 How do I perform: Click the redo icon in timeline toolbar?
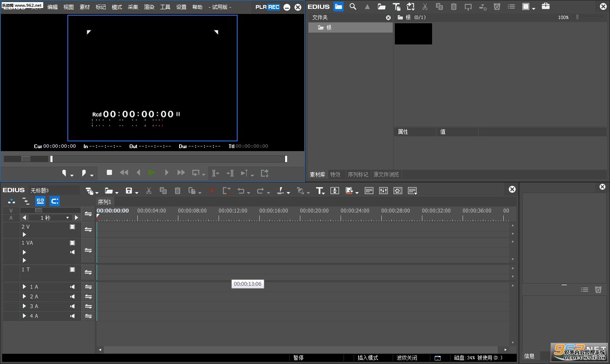[260, 191]
